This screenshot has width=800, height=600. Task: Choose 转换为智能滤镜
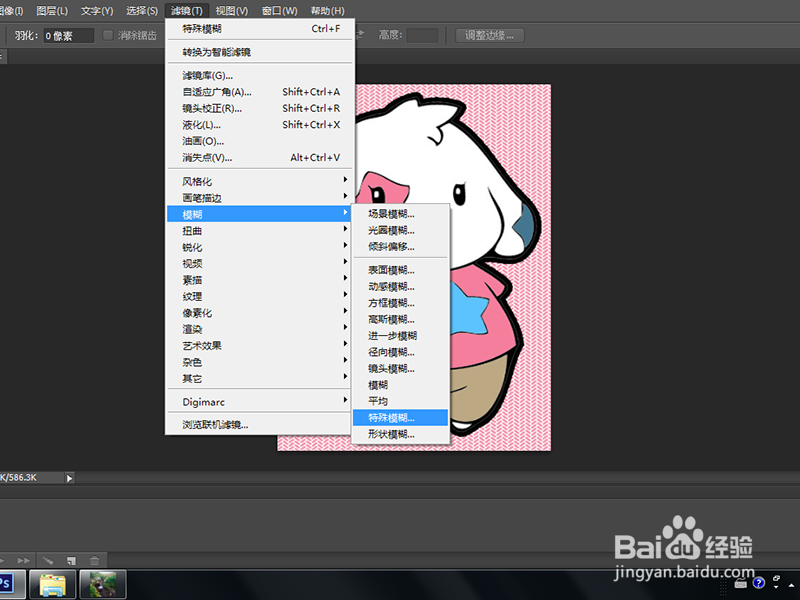(x=260, y=52)
